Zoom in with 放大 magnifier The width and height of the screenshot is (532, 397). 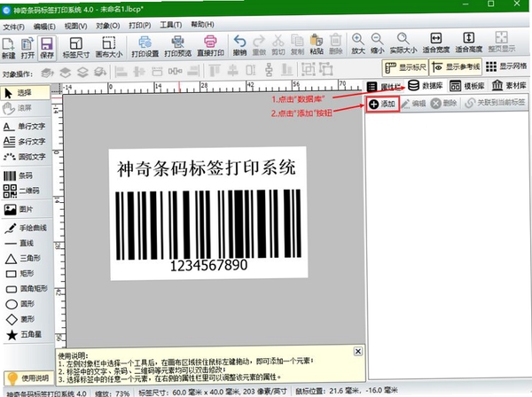[358, 43]
